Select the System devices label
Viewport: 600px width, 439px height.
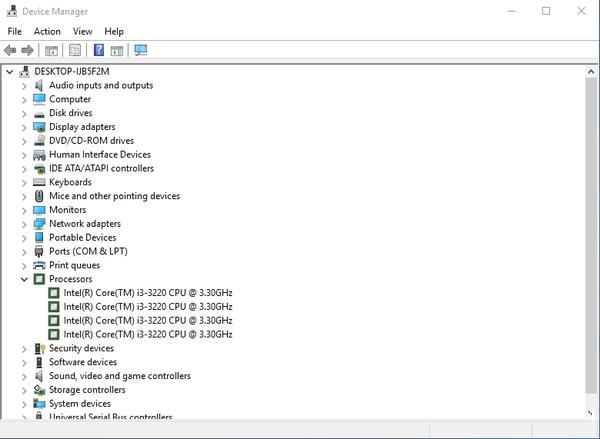80,403
